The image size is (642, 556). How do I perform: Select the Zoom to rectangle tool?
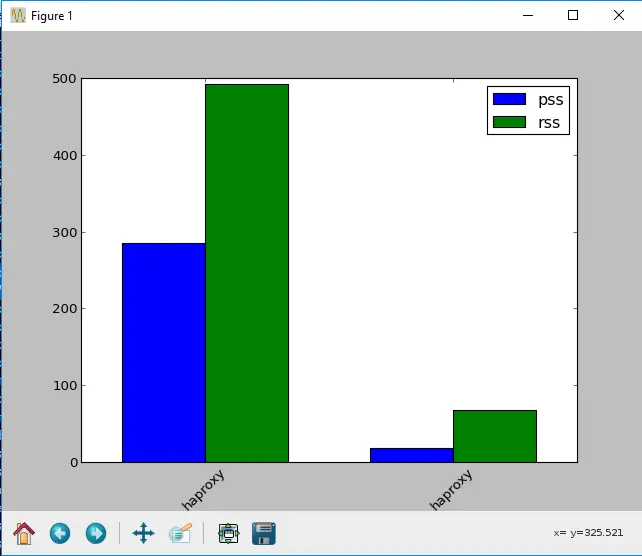[x=180, y=533]
